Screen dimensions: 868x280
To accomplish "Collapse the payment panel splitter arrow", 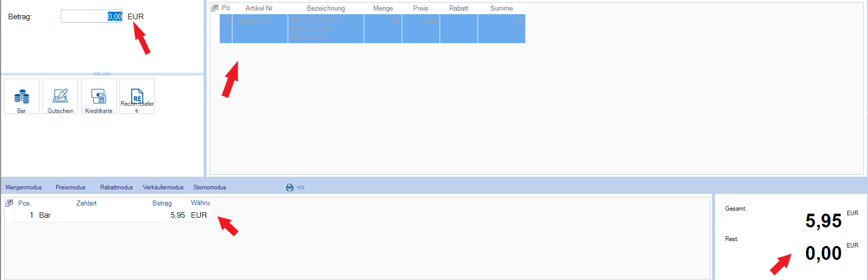I will pos(102,74).
